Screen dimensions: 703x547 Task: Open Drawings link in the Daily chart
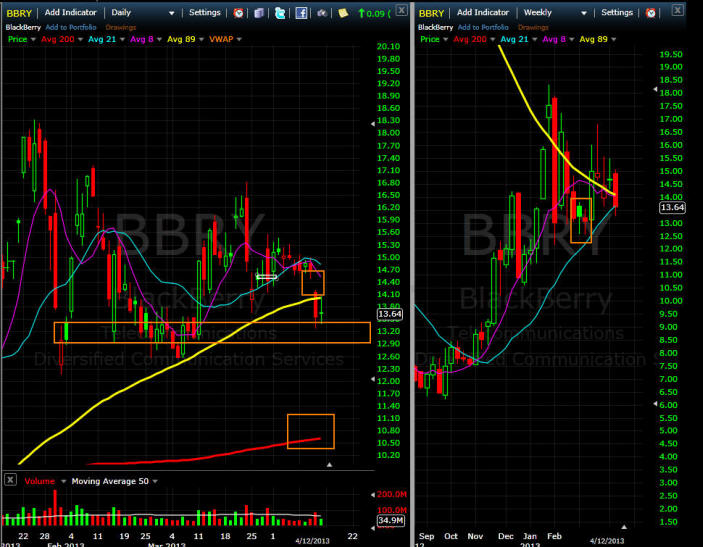[x=121, y=27]
